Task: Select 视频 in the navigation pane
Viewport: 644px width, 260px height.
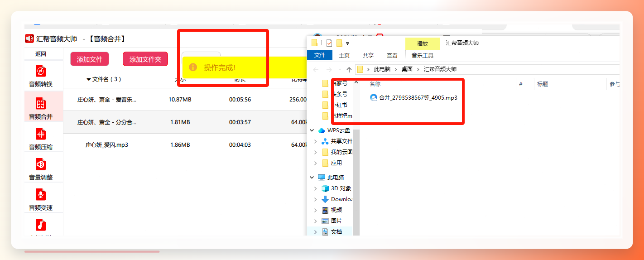Action: [332, 210]
